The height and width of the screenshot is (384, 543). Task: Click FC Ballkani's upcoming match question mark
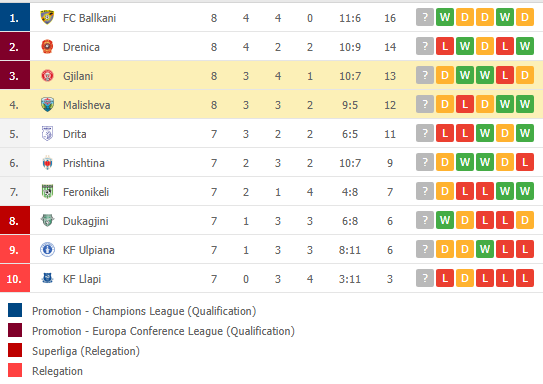point(425,17)
